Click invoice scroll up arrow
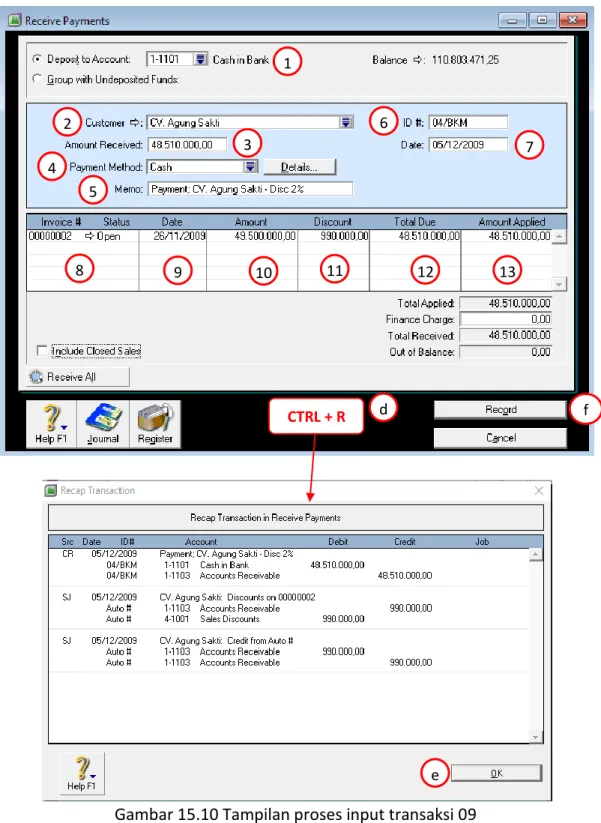 559,237
